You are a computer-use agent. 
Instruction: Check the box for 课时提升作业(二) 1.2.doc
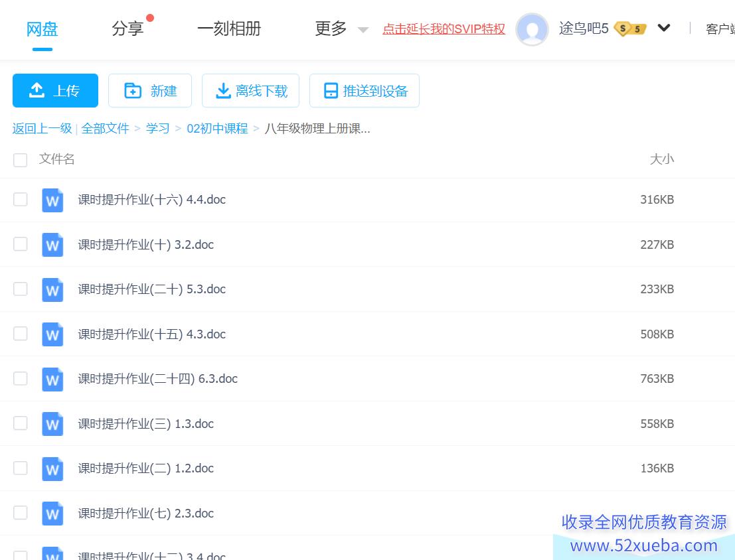[20, 468]
